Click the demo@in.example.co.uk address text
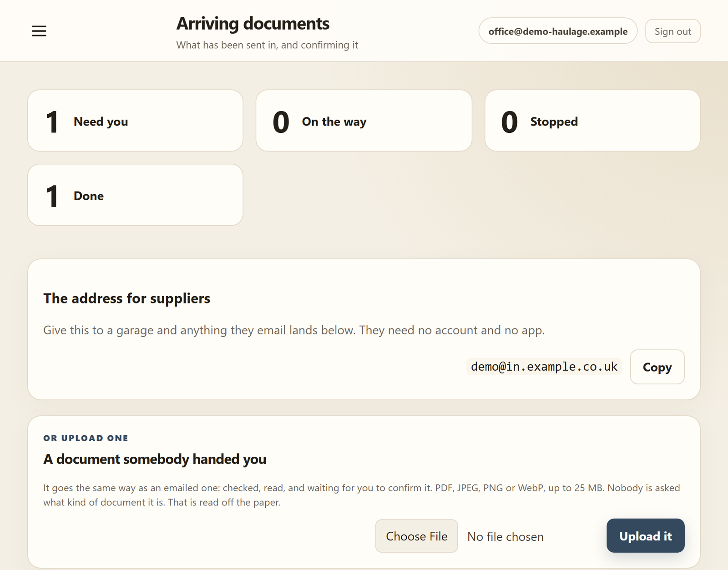728x570 pixels. point(544,367)
